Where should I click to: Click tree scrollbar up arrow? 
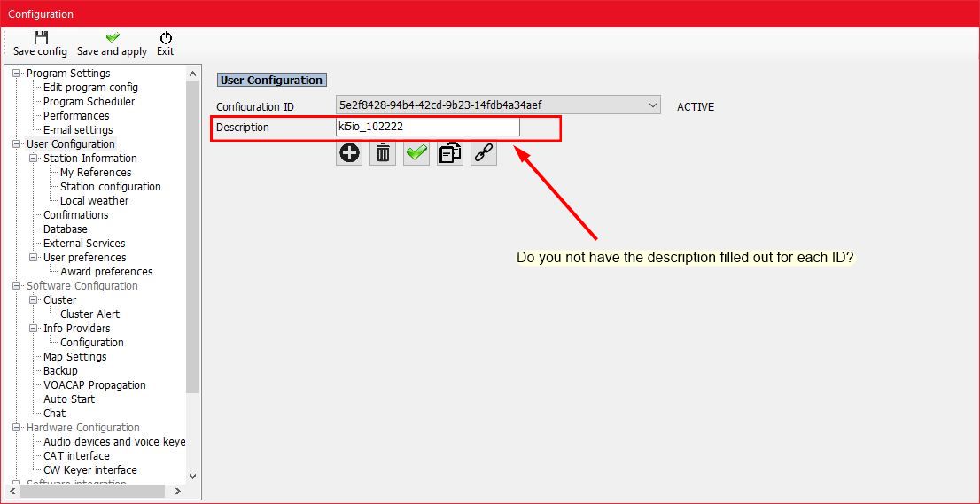tap(193, 73)
